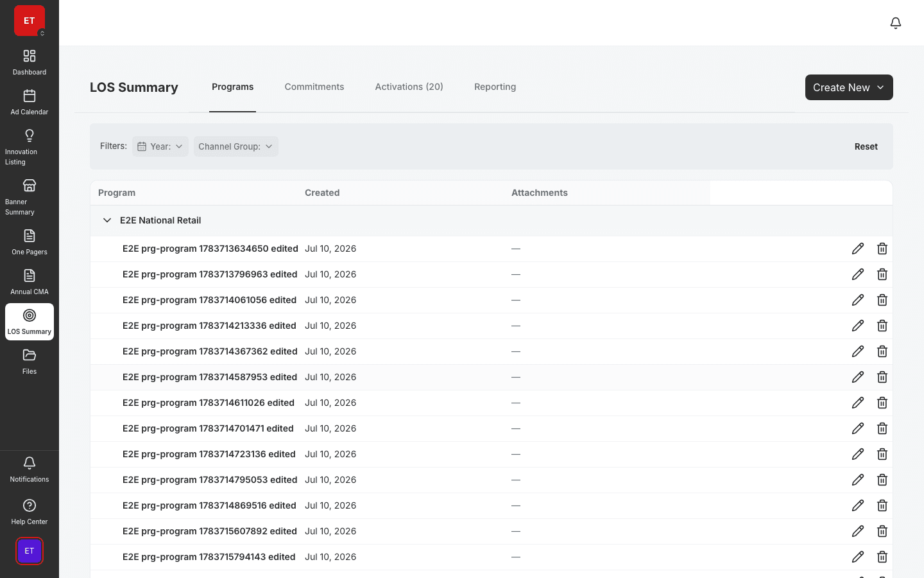Click the top-right bell icon
This screenshot has height=578, width=924.
pyautogui.click(x=896, y=23)
